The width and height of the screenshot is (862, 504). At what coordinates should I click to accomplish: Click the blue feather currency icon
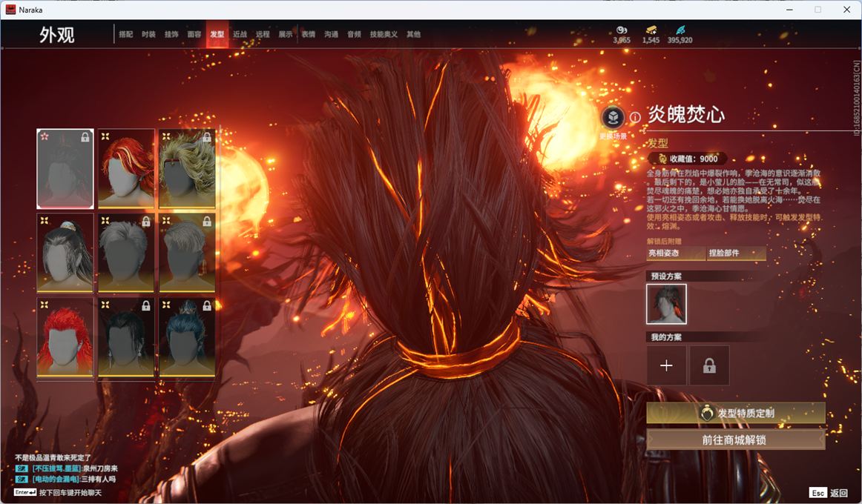680,30
